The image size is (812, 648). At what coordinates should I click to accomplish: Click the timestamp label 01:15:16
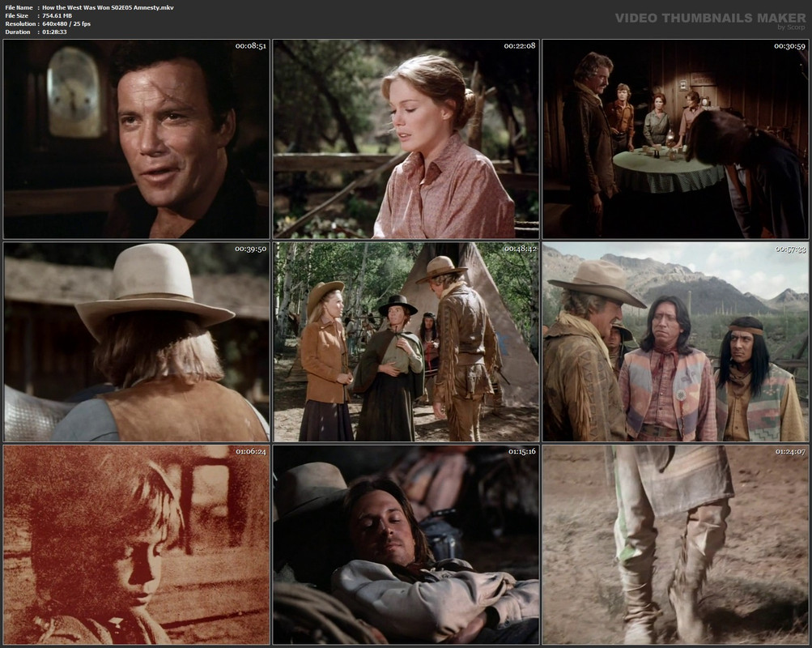(x=522, y=452)
